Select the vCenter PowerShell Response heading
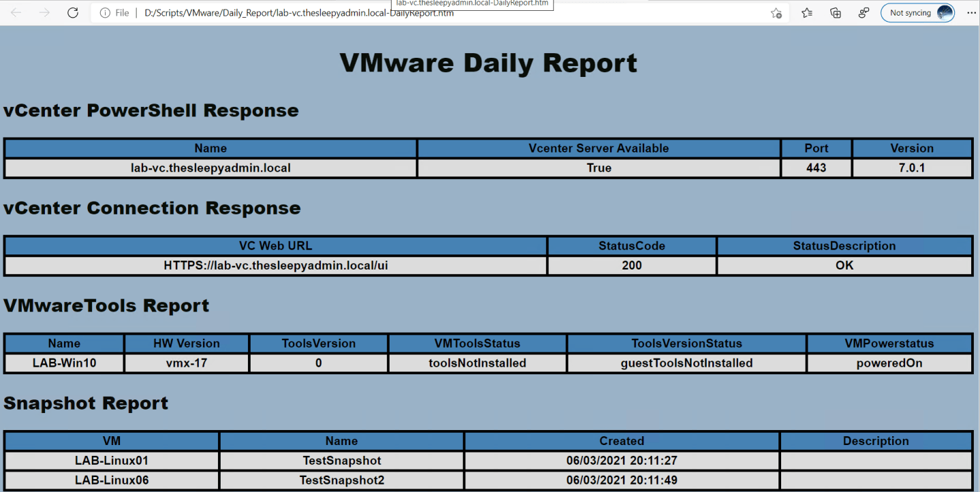This screenshot has width=980, height=492. (151, 110)
